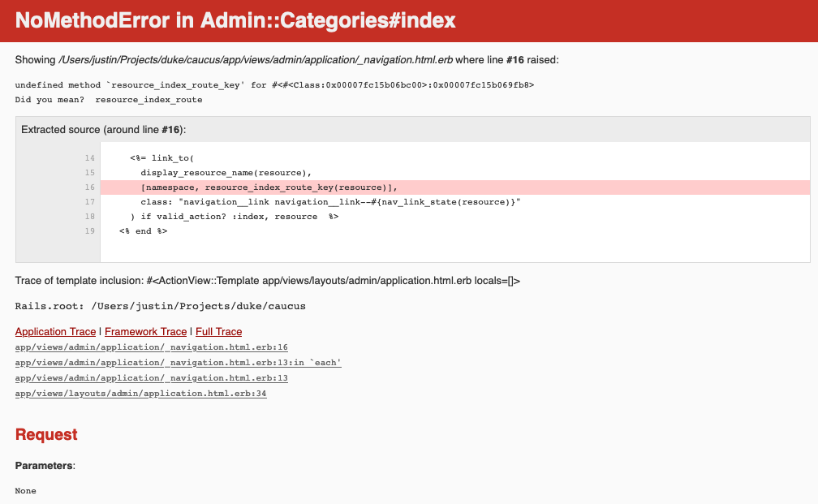Click the navigation__link class code line

[x=331, y=202]
